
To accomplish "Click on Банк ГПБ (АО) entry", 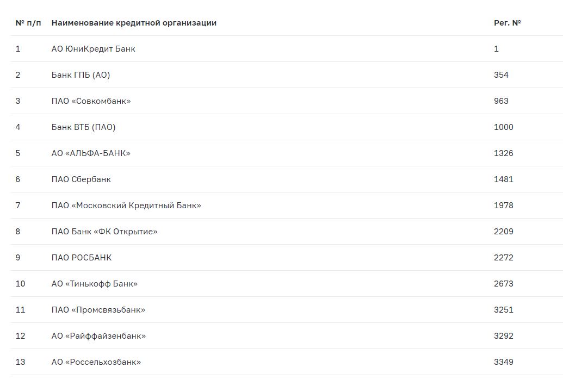I will (x=81, y=75).
